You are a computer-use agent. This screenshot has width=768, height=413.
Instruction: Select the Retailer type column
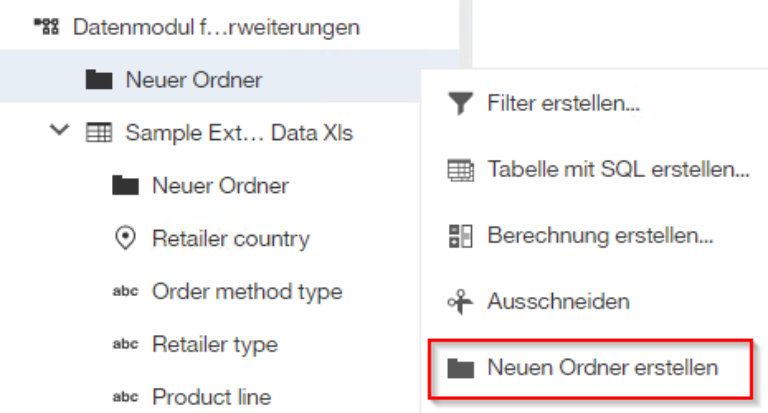[x=215, y=344]
